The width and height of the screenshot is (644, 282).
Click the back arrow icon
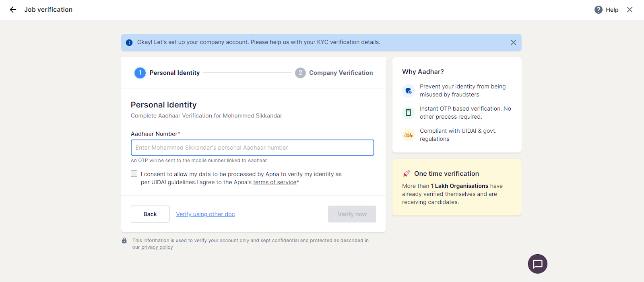[13, 10]
